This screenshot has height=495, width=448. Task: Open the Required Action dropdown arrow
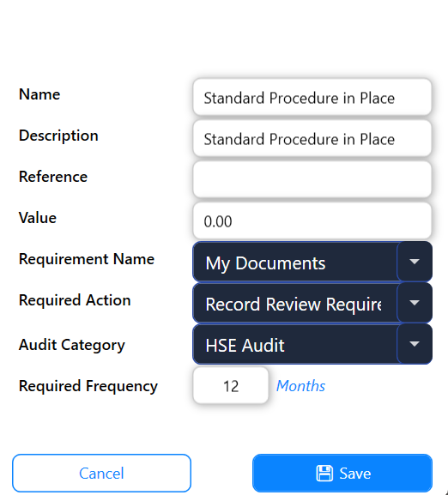pyautogui.click(x=415, y=303)
